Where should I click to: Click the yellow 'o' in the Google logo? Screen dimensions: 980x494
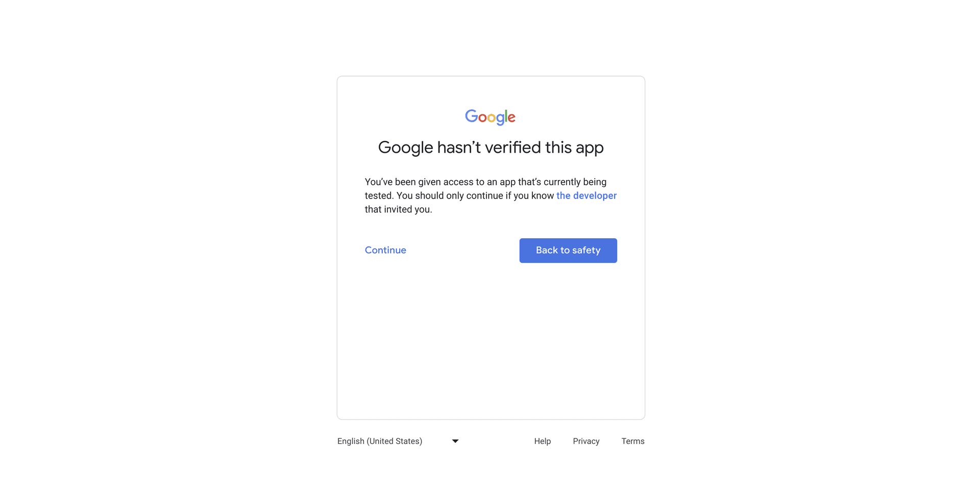(492, 118)
